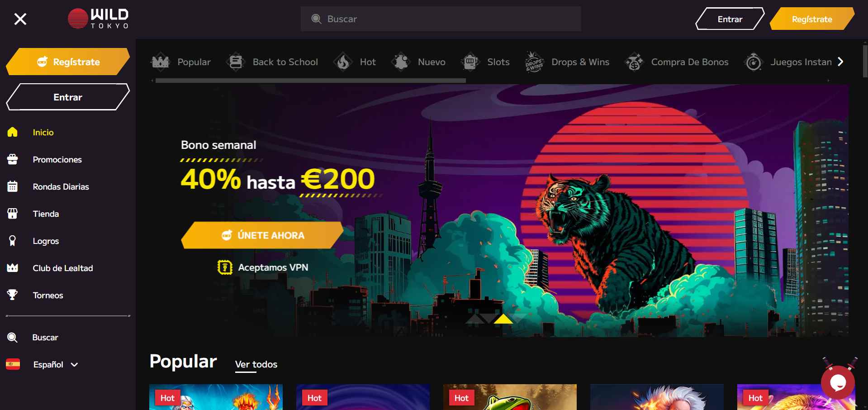Focus the Buscar search field
868x410 pixels.
[x=441, y=19]
